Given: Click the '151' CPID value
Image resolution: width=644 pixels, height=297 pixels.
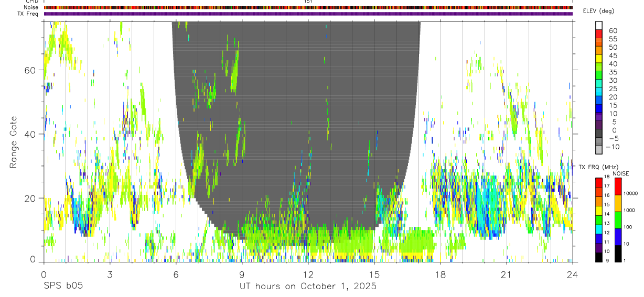Looking at the screenshot, I should (308, 2).
